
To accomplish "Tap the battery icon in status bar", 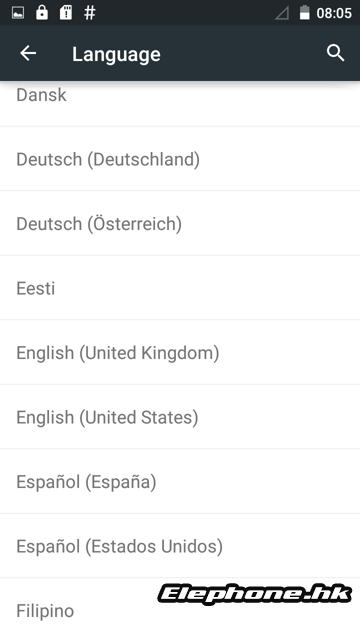I will [304, 13].
